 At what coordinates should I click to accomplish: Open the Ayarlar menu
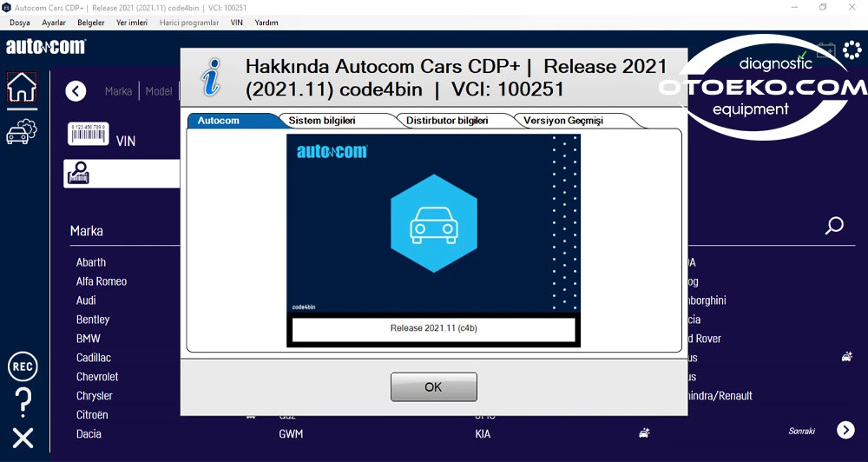[x=54, y=23]
